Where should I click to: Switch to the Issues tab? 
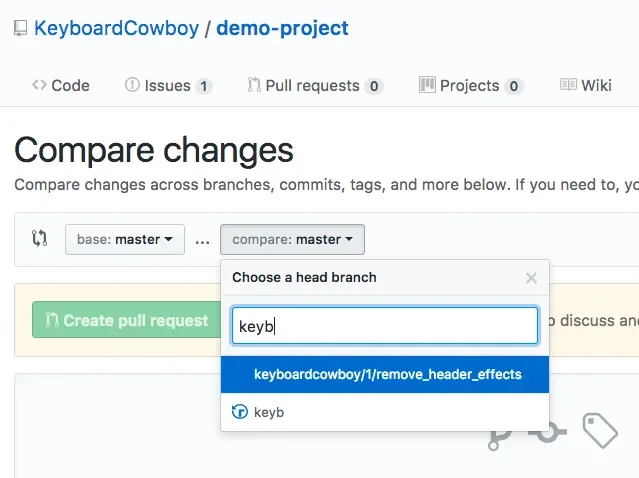coord(168,86)
